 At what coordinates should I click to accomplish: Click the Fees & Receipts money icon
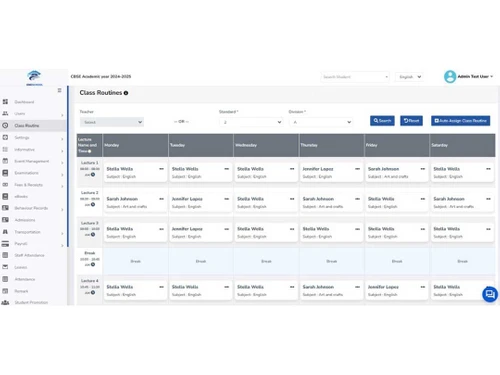point(5,184)
